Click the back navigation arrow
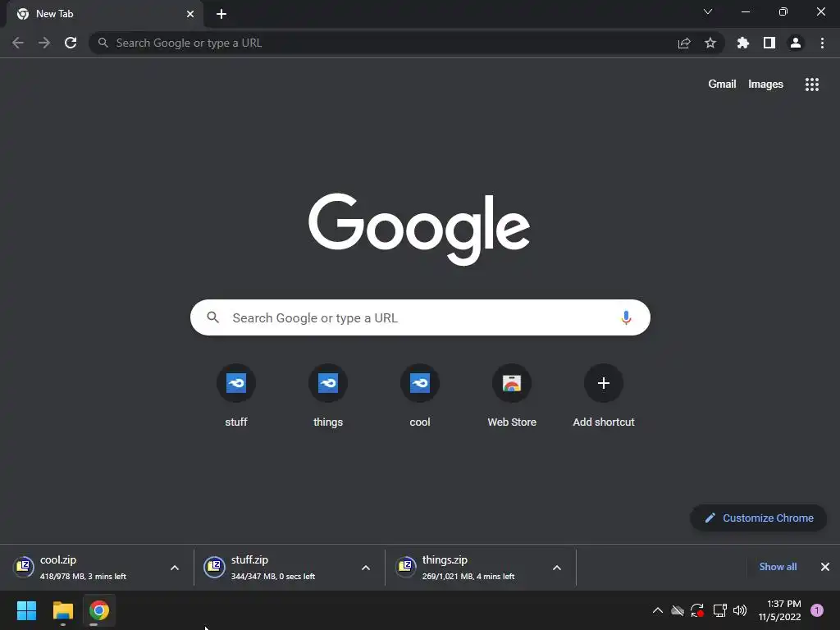The width and height of the screenshot is (840, 630). [18, 43]
